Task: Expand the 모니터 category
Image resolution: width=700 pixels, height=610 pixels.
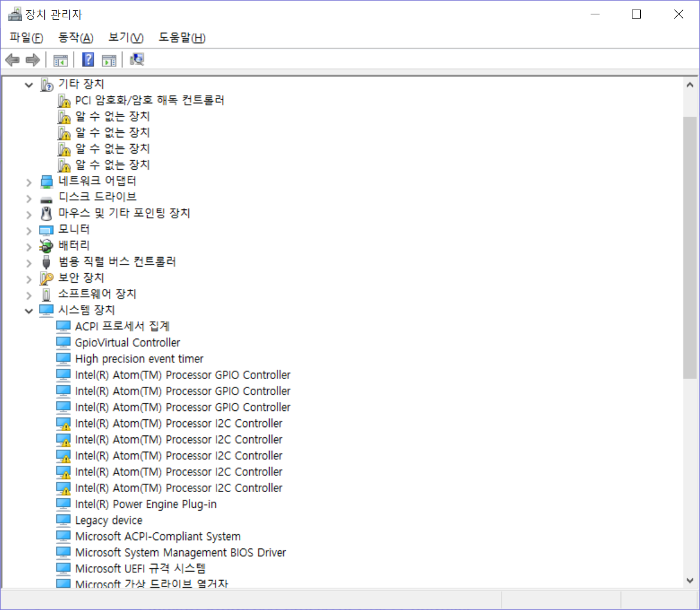Action: tap(29, 230)
